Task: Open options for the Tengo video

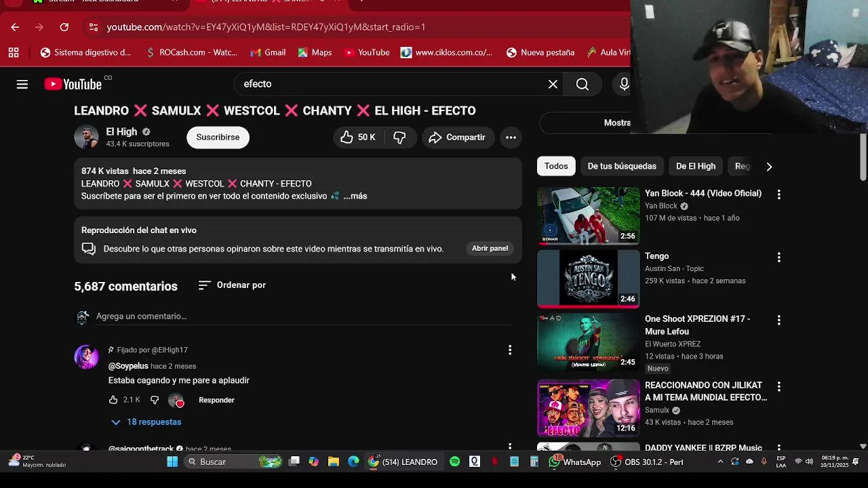Action: tap(778, 258)
